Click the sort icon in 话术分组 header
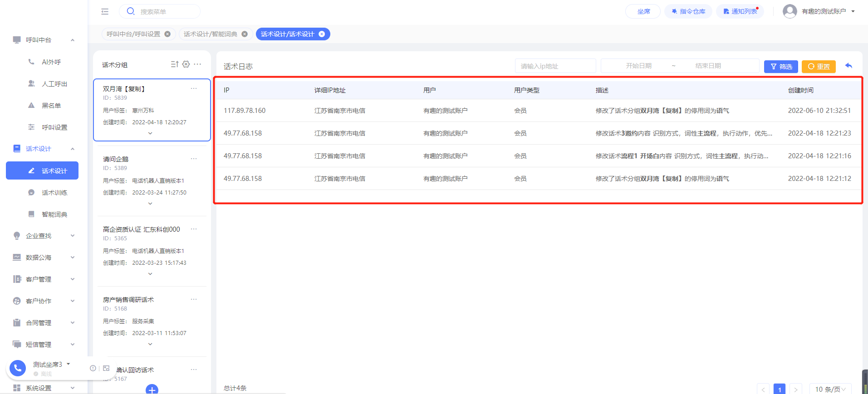 (x=175, y=64)
